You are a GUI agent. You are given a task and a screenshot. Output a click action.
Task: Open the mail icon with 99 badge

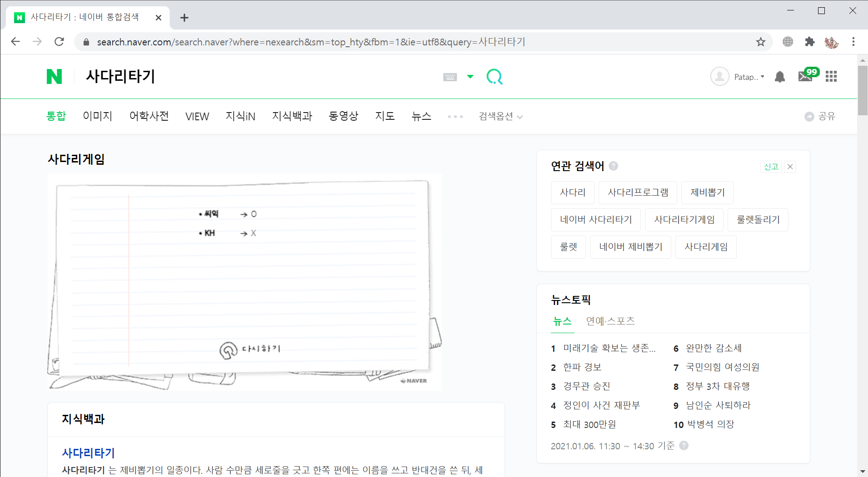coord(808,75)
